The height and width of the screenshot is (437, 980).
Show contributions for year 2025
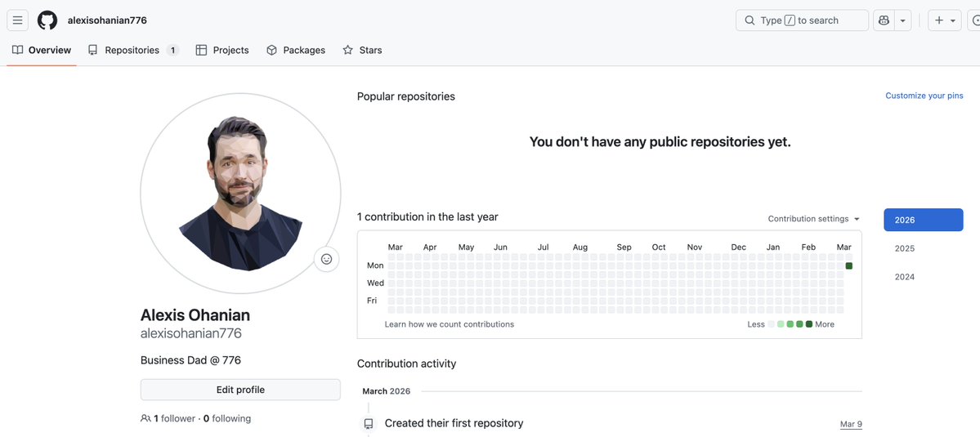pos(905,248)
